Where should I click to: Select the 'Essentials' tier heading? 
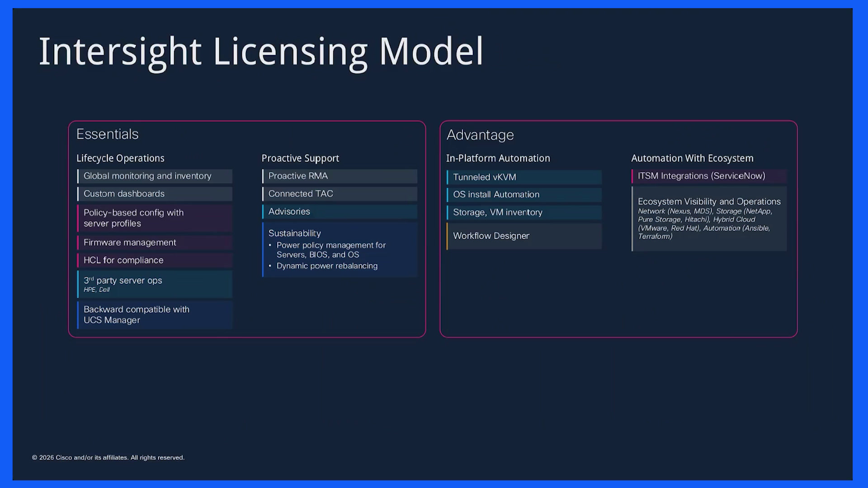(x=107, y=134)
